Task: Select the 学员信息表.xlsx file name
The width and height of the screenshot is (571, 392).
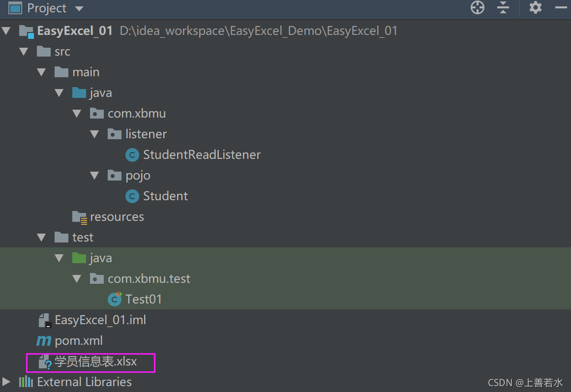Action: (96, 362)
